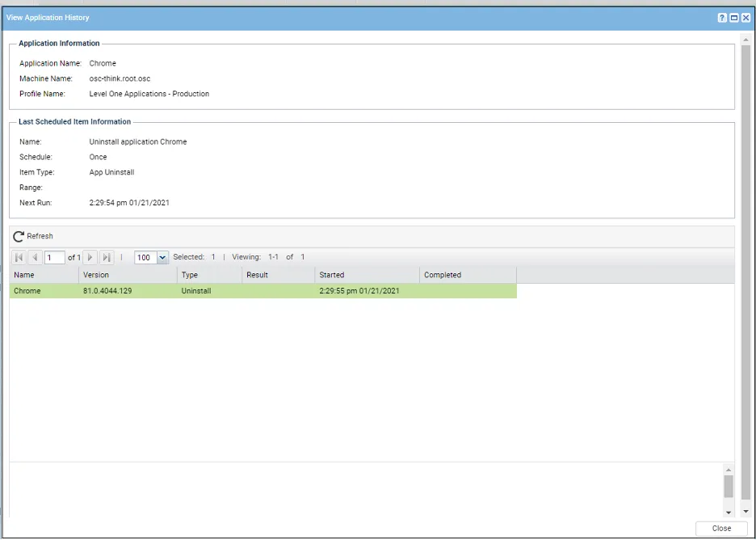Click the Type column header
The height and width of the screenshot is (540, 756).
click(x=208, y=275)
